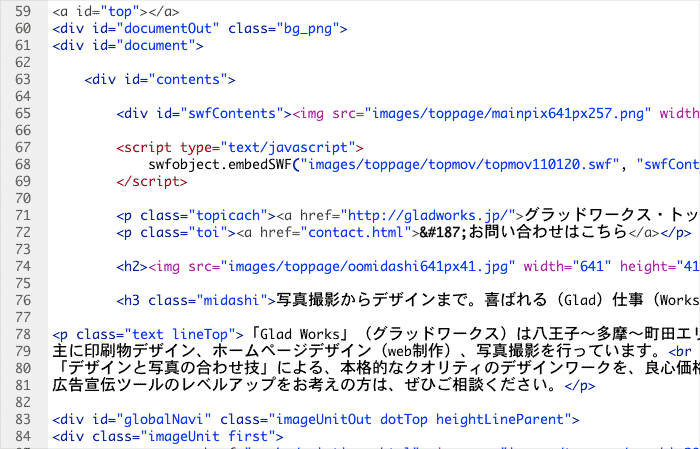Image resolution: width=700 pixels, height=449 pixels.
Task: Click the "document" id value on line 61
Action: coord(156,46)
